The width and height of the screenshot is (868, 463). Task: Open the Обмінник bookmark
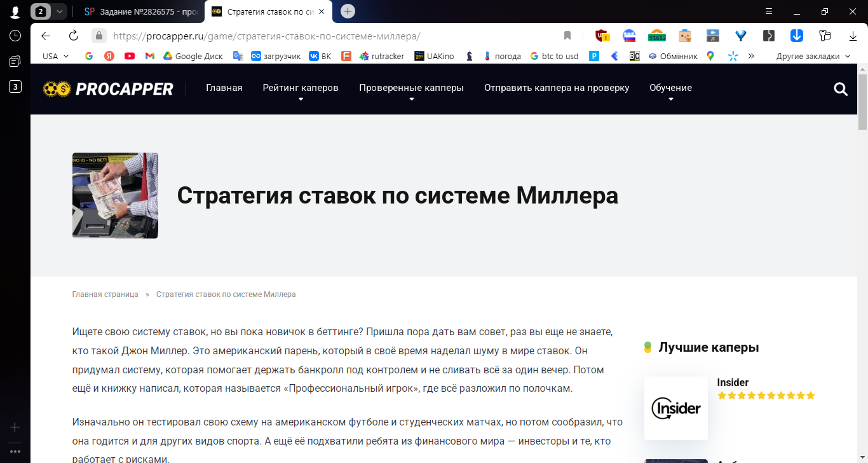[x=673, y=56]
